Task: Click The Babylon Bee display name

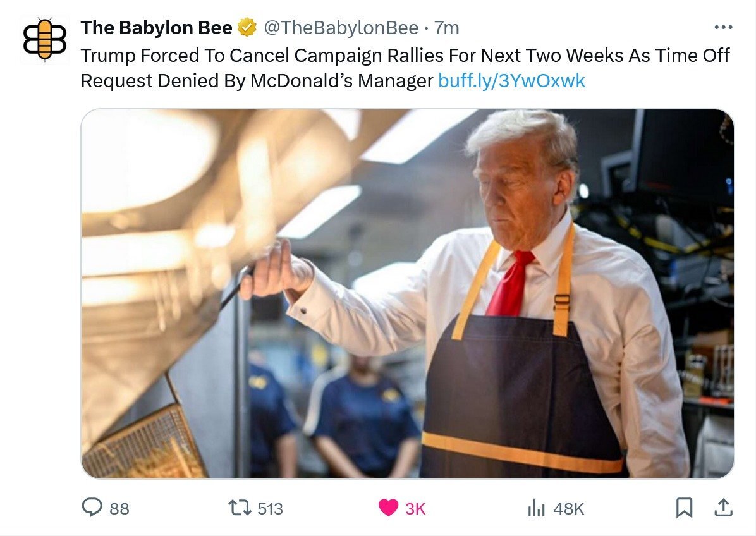Action: (156, 28)
